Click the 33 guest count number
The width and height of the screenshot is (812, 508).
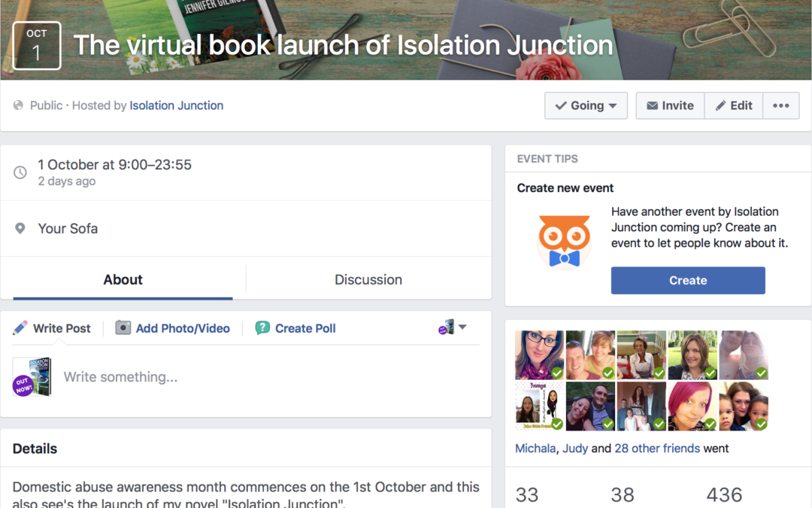(527, 495)
